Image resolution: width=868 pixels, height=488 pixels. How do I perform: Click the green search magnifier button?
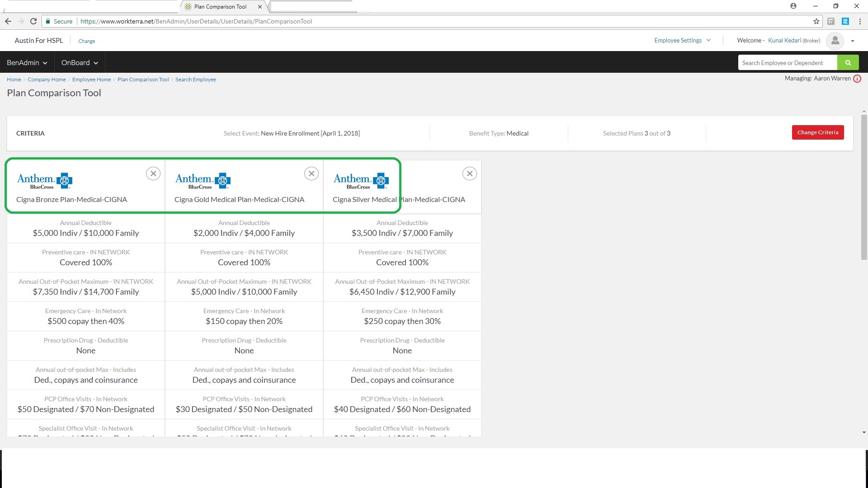[x=848, y=63]
